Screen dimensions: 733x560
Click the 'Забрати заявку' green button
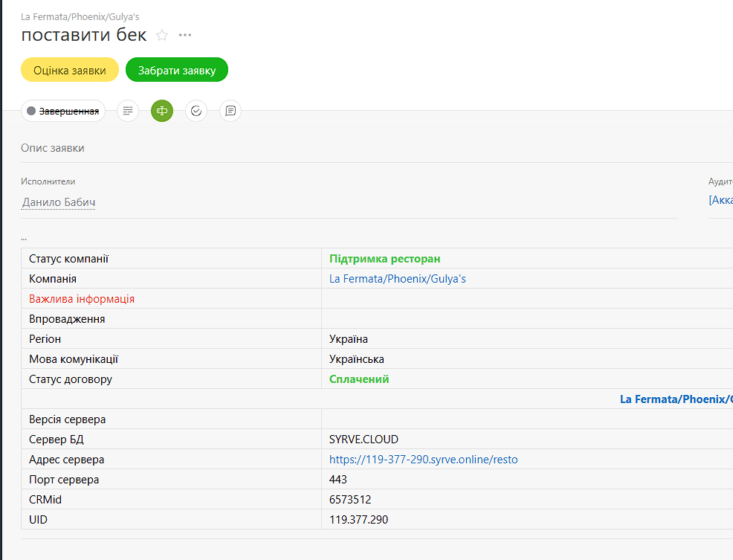[x=177, y=70]
